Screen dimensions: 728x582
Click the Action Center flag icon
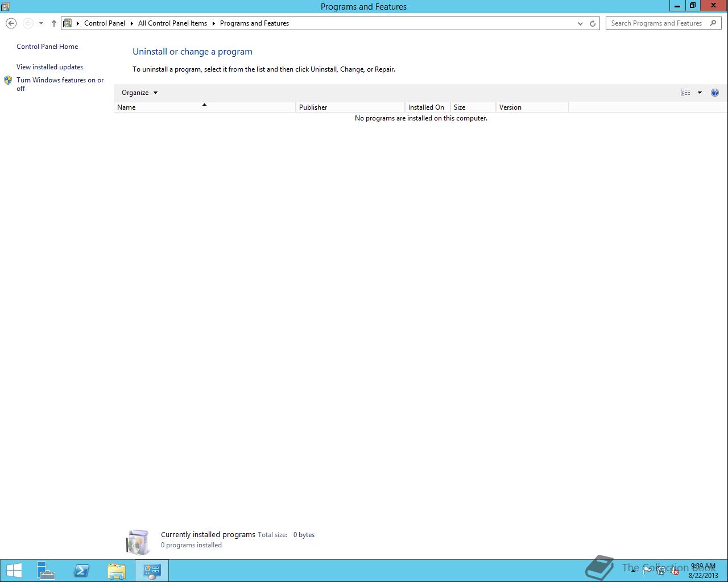point(647,571)
